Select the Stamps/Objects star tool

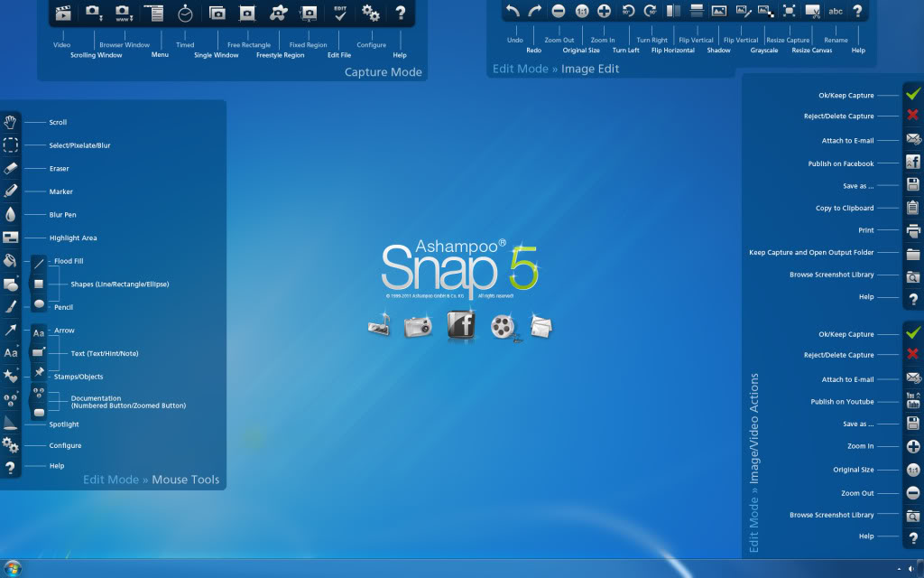[x=10, y=376]
